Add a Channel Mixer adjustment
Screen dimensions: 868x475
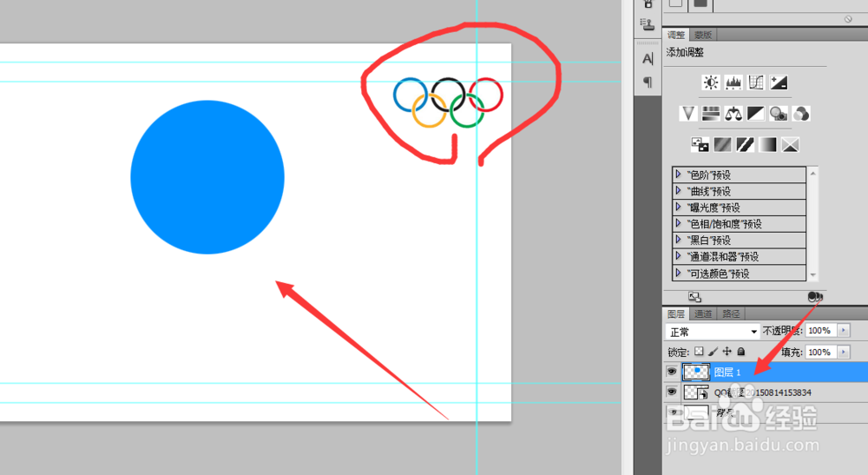click(x=801, y=114)
